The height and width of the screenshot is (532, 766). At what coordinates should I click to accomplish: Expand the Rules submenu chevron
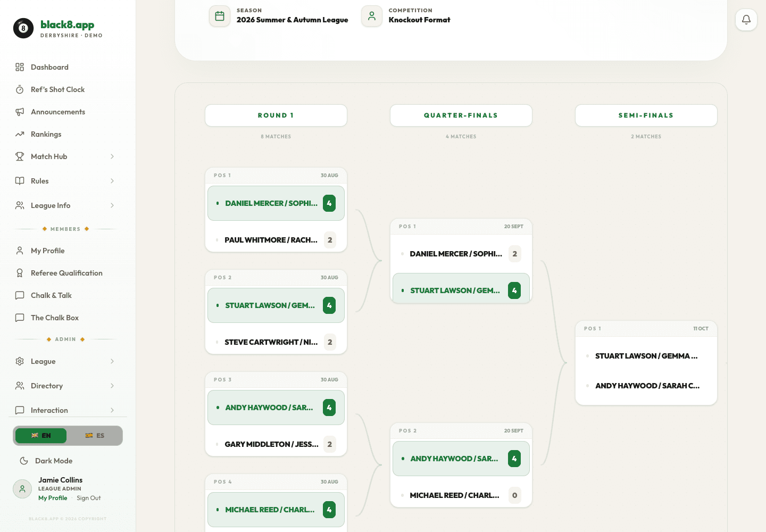112,181
